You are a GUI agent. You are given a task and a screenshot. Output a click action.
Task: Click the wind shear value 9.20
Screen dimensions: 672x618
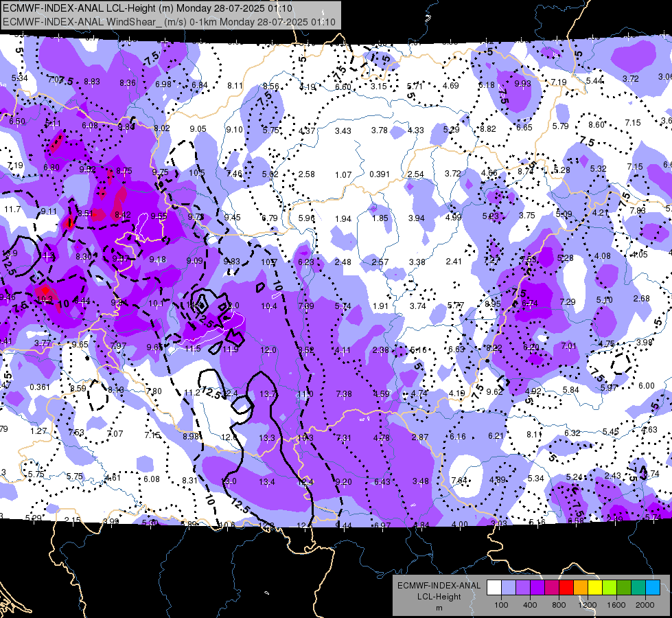[343, 482]
